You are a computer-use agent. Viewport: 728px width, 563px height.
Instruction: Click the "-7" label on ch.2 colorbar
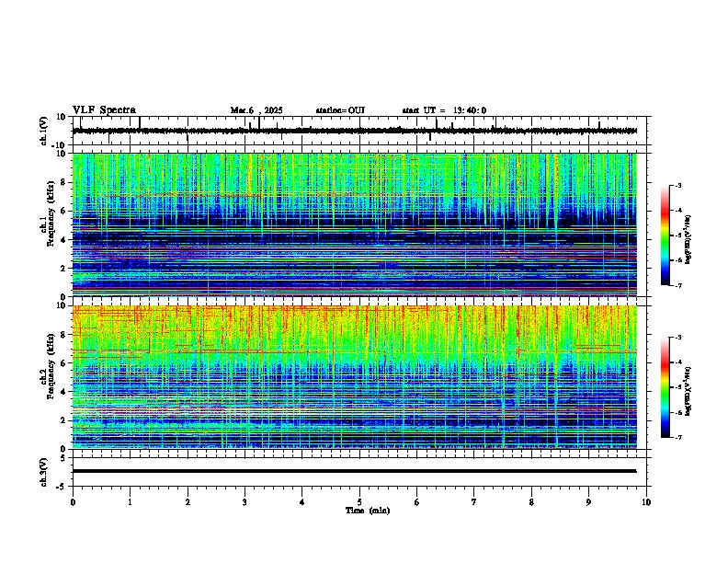(677, 438)
